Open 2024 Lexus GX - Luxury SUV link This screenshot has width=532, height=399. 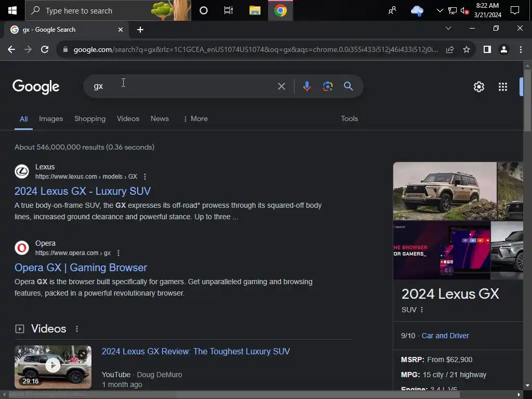(x=83, y=191)
